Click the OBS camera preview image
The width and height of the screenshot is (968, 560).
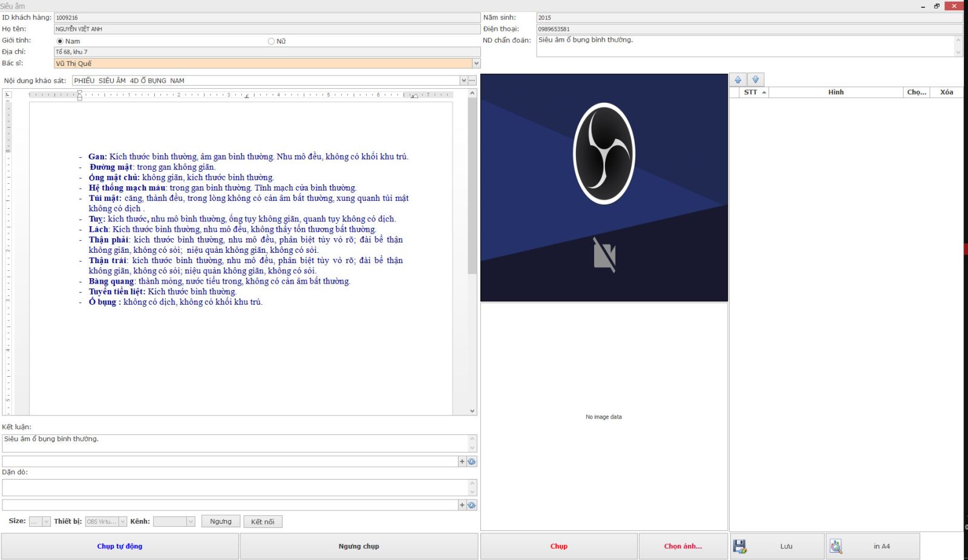(604, 187)
